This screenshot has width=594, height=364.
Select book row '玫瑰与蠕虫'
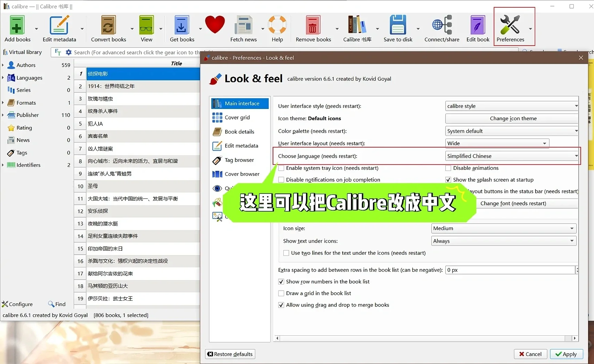click(x=143, y=99)
